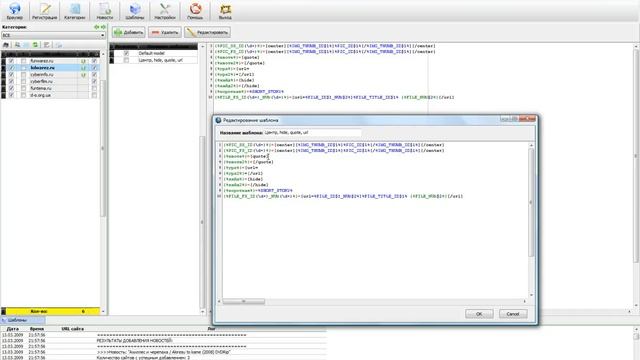Toggle the last checkbox in the sf-o.org.ua row
640x360 pixels.
click(x=94, y=95)
